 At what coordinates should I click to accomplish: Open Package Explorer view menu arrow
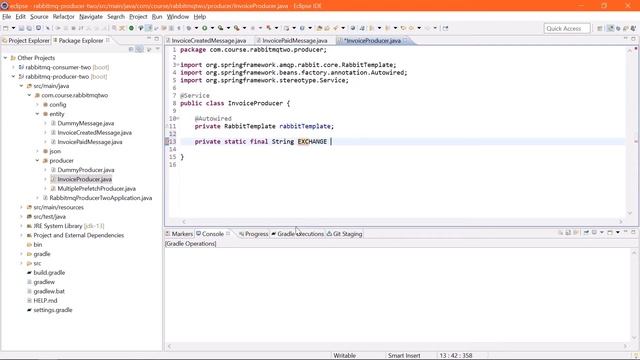(158, 49)
